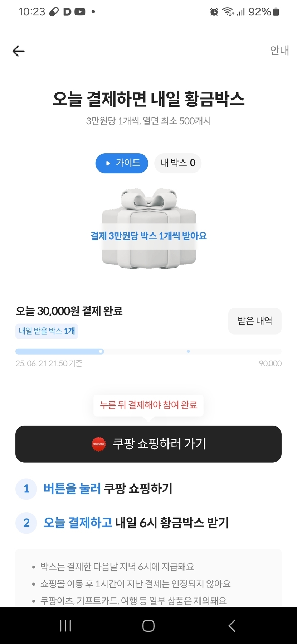The height and width of the screenshot is (644, 297).
Task: Tap the battery icon in status bar
Action: pos(276,12)
